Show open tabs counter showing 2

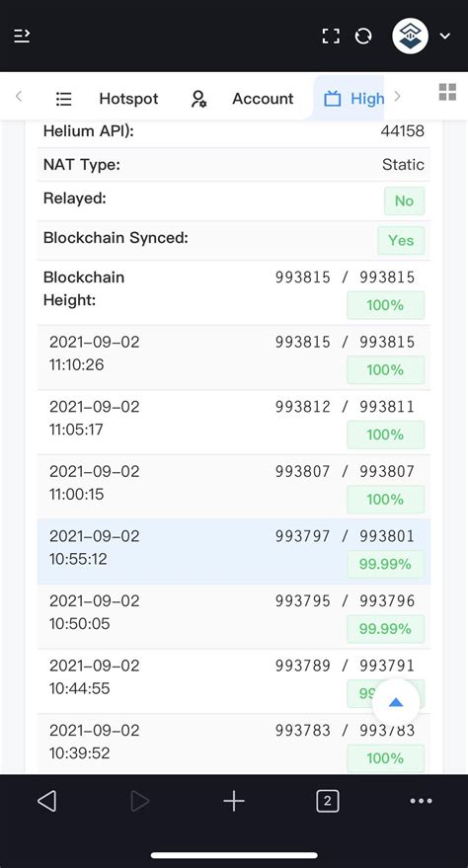click(328, 801)
